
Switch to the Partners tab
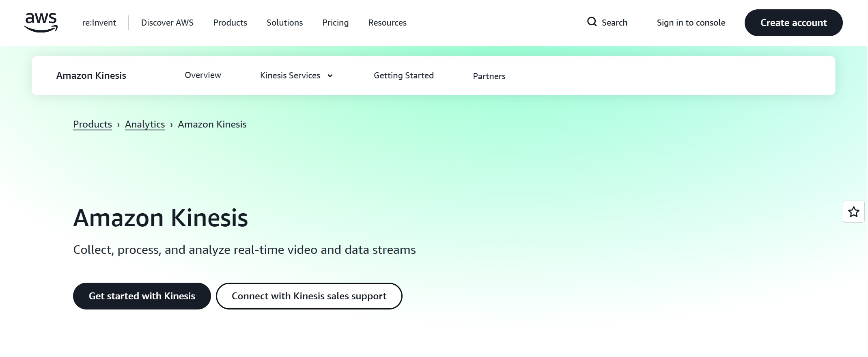pyautogui.click(x=489, y=76)
